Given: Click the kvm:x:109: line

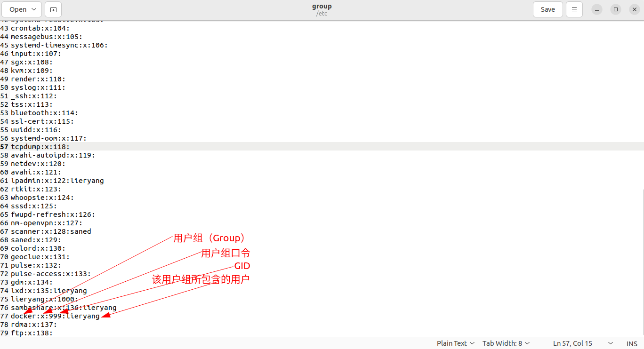Looking at the screenshot, I should [x=32, y=71].
